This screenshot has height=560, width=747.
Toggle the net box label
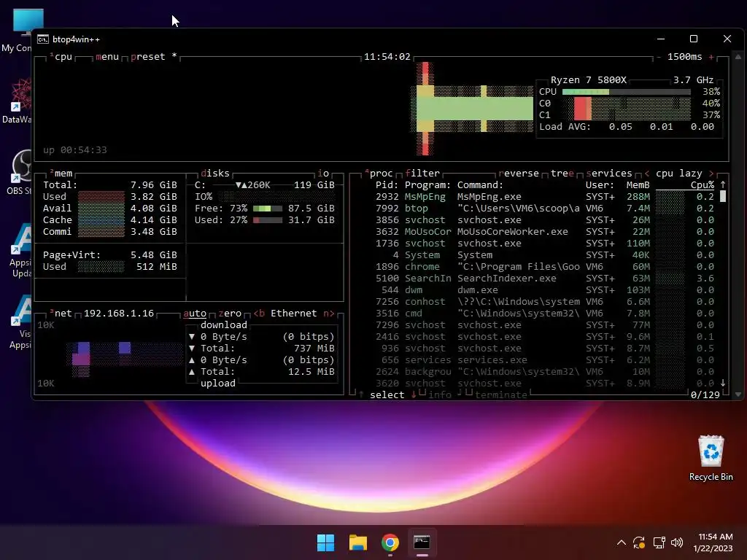[x=63, y=314]
